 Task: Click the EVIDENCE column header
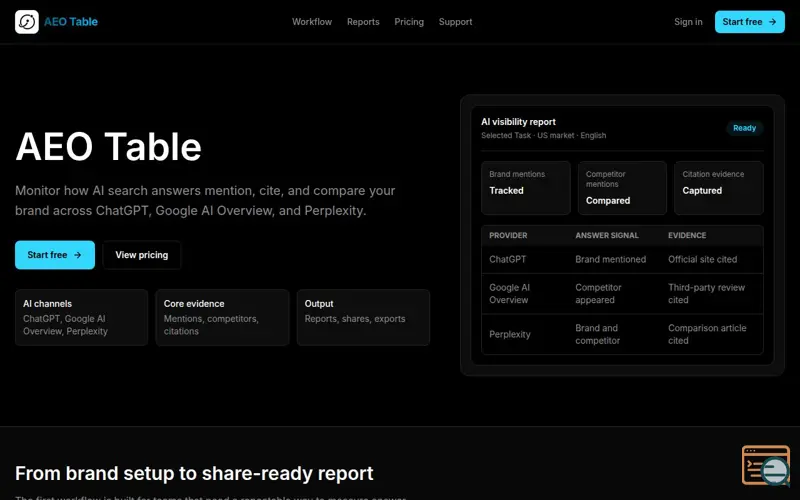(x=687, y=235)
